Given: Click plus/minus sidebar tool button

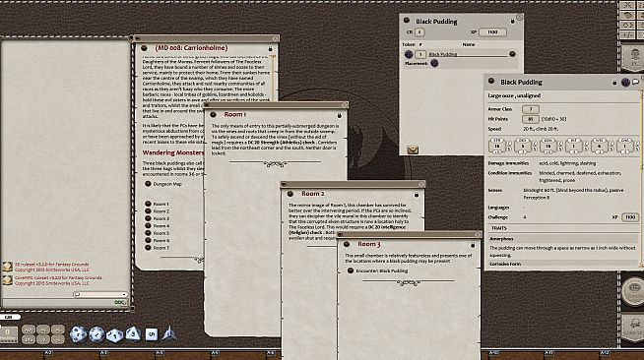Looking at the screenshot, I should coord(628,35).
